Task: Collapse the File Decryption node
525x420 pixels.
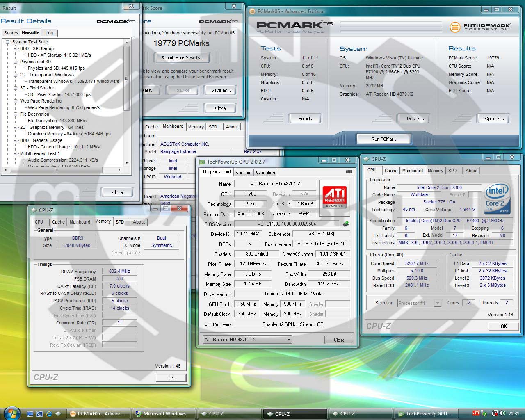Action: [15, 114]
